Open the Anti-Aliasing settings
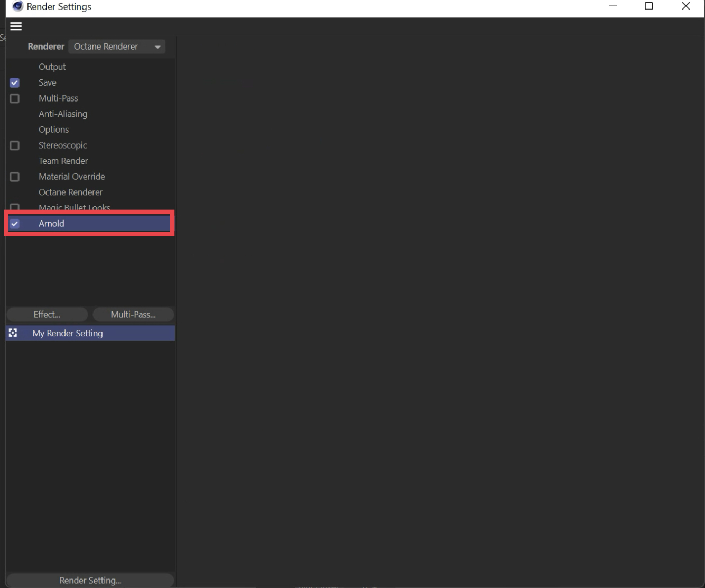The height and width of the screenshot is (588, 705). tap(63, 114)
